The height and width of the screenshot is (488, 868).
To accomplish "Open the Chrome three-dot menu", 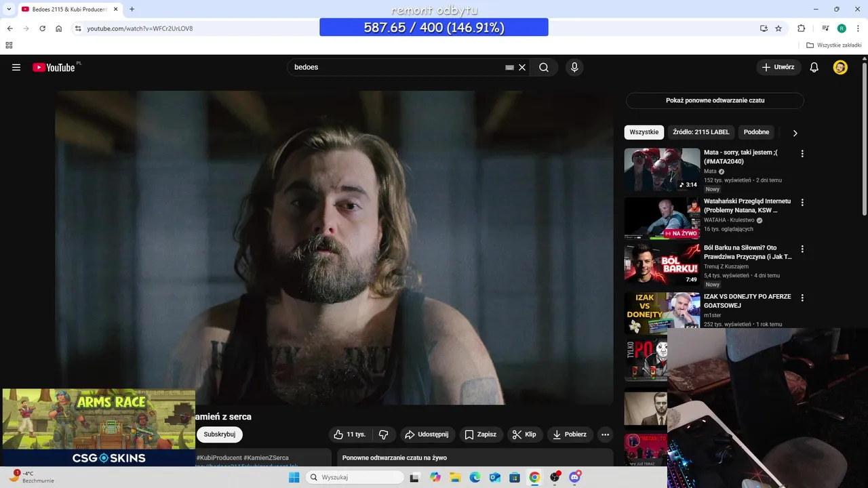I will [858, 28].
